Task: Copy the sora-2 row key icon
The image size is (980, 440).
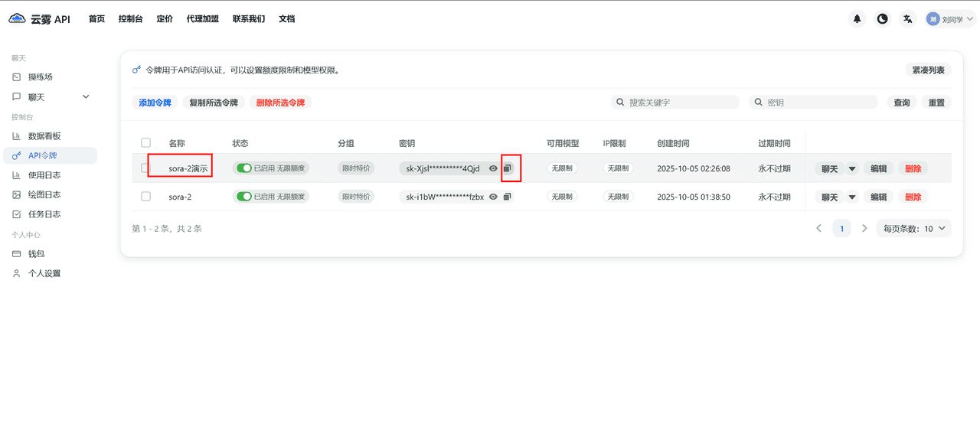Action: click(507, 197)
